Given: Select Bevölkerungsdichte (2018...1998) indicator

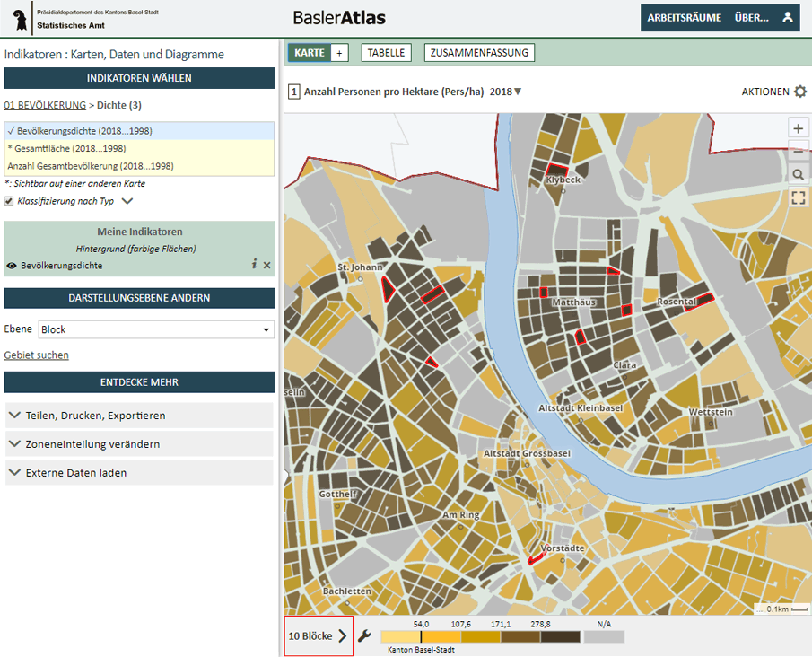Looking at the screenshot, I should pyautogui.click(x=139, y=131).
